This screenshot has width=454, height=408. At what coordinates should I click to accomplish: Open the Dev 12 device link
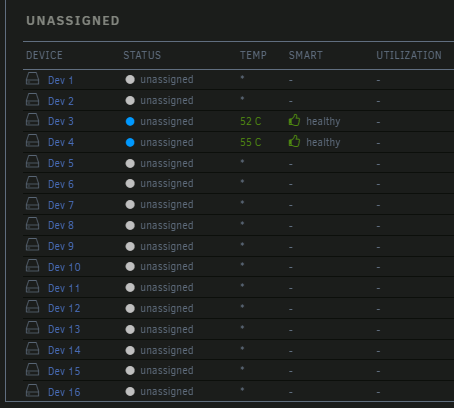pos(64,308)
